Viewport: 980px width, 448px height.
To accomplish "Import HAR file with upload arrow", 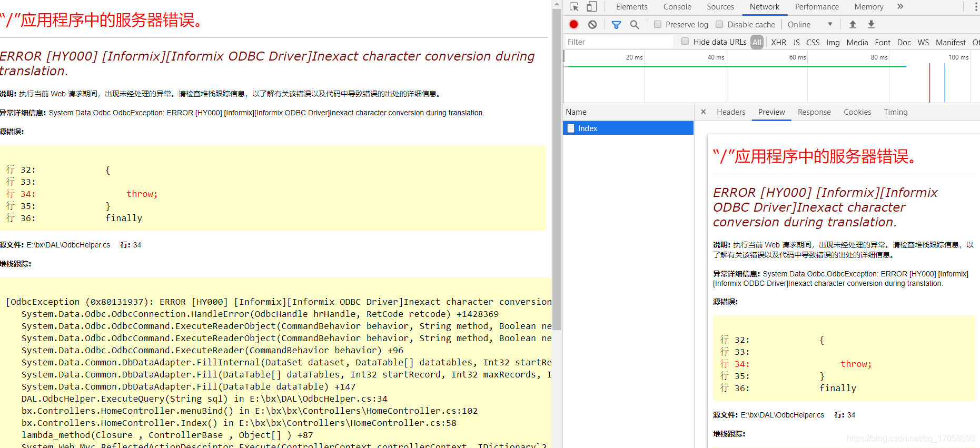I will [853, 24].
